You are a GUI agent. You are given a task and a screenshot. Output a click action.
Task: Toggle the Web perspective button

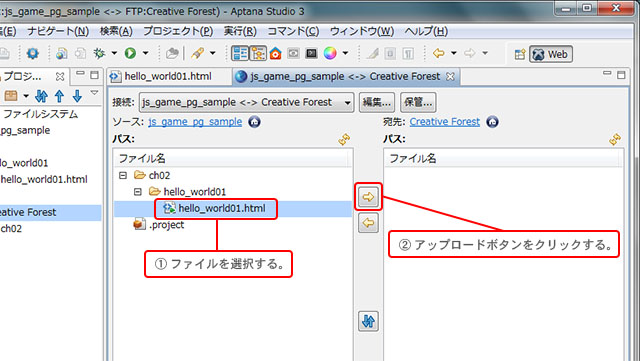point(551,54)
